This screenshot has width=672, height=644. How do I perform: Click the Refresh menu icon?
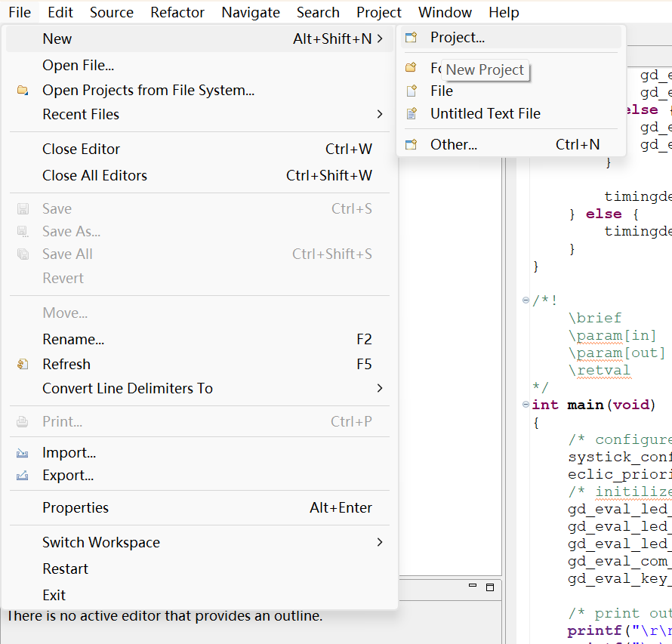(23, 365)
